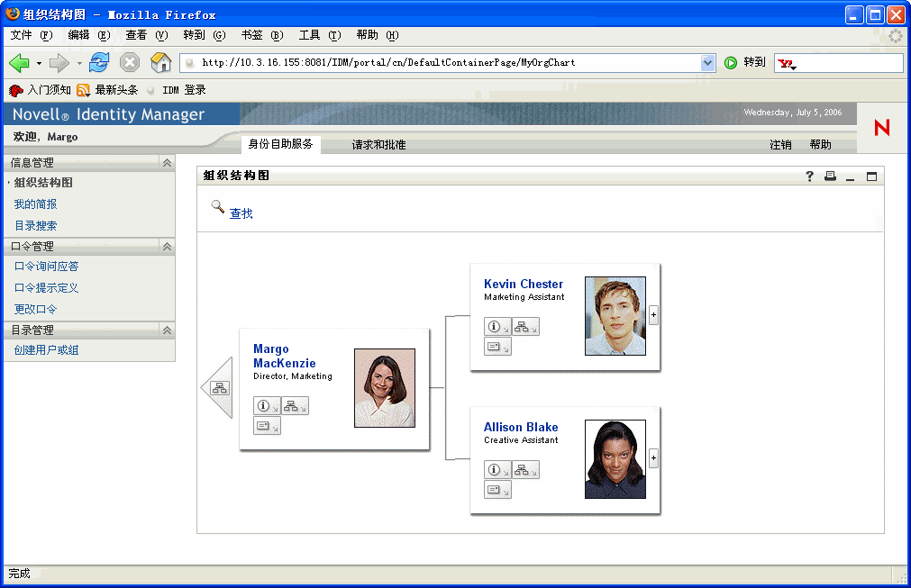911x588 pixels.
Task: Open Kevin Chester's name link
Action: pos(524,284)
